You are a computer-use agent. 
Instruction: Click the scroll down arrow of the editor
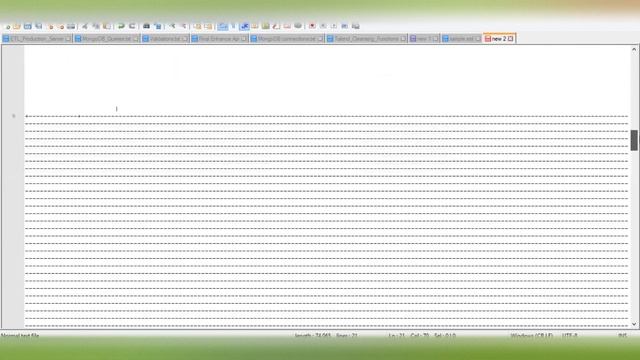tap(634, 324)
